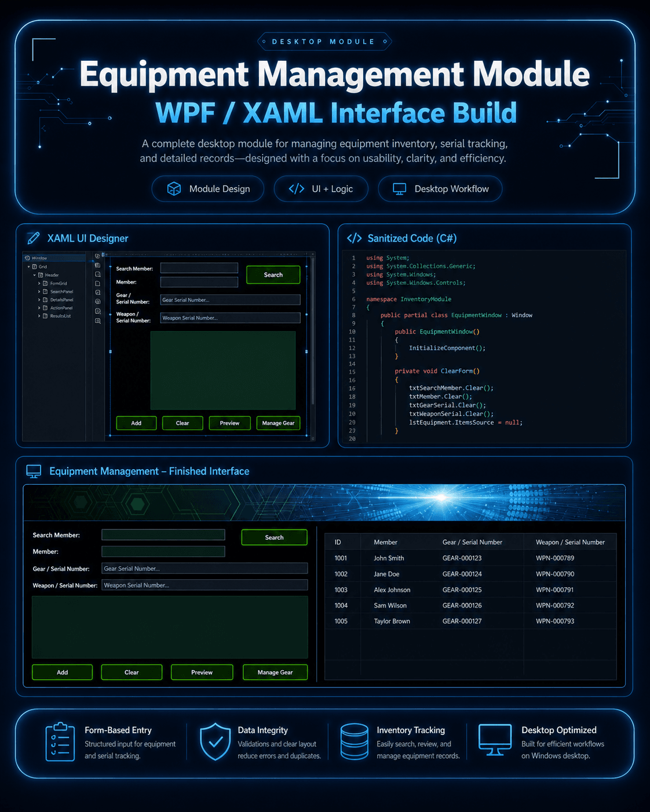Click the ResultsList node icon in the outline
The width and height of the screenshot is (650, 812).
(x=45, y=316)
